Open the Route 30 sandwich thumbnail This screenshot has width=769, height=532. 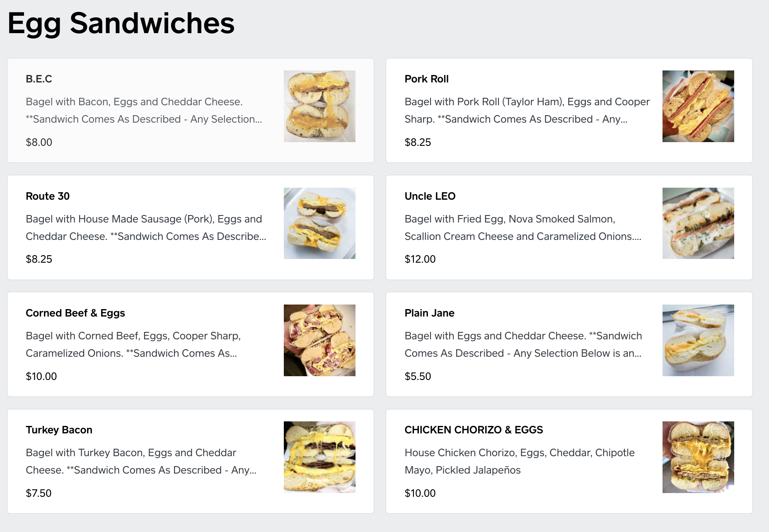click(x=319, y=223)
